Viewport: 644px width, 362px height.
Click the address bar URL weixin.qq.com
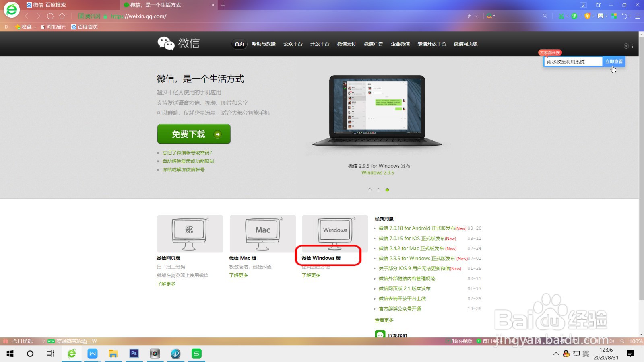pos(138,16)
